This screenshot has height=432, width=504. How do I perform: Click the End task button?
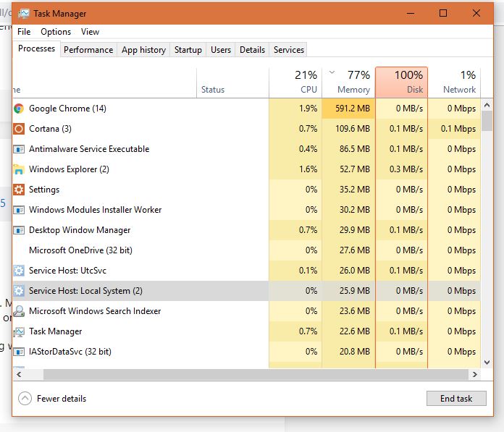(456, 398)
